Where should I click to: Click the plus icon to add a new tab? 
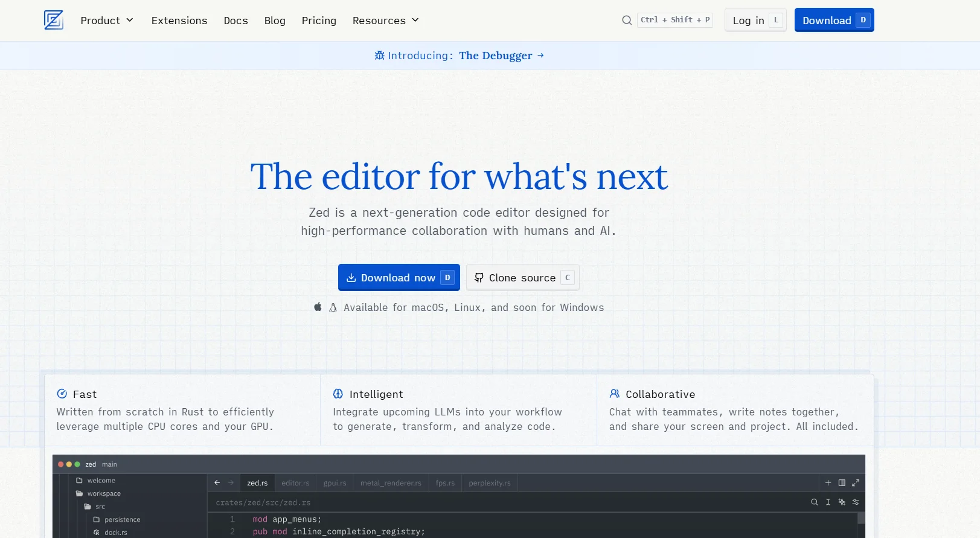pyautogui.click(x=828, y=483)
